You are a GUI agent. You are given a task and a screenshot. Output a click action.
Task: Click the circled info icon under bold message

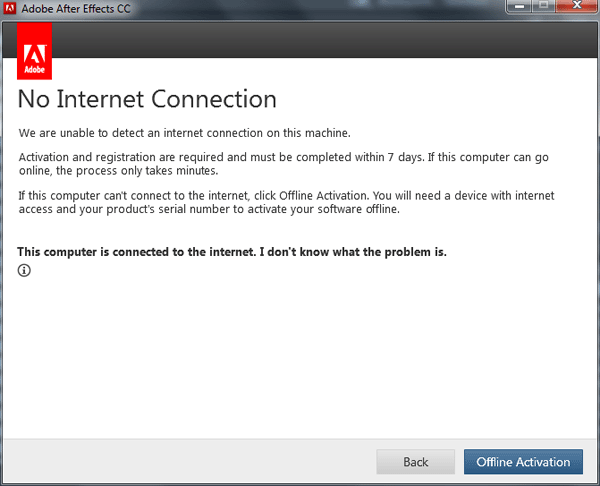tap(24, 270)
